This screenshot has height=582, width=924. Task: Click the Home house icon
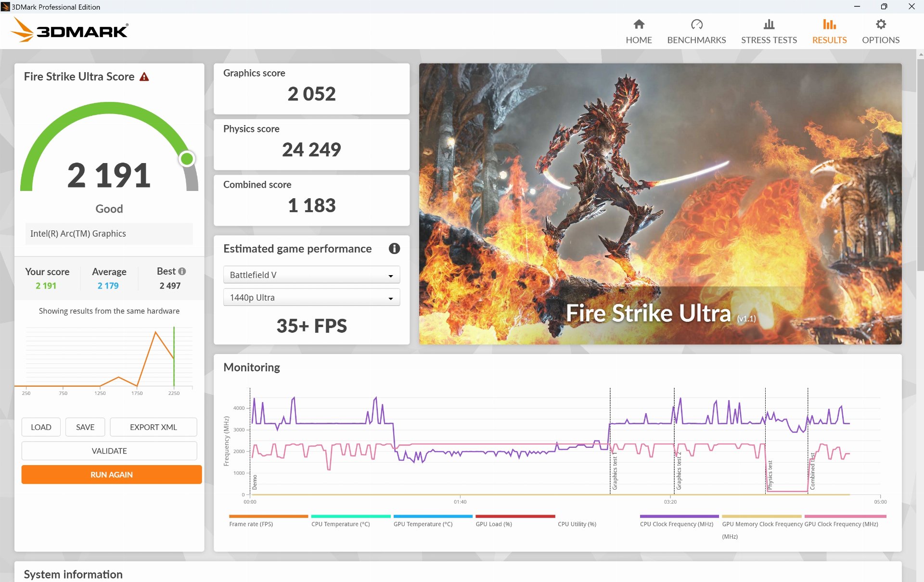point(639,24)
